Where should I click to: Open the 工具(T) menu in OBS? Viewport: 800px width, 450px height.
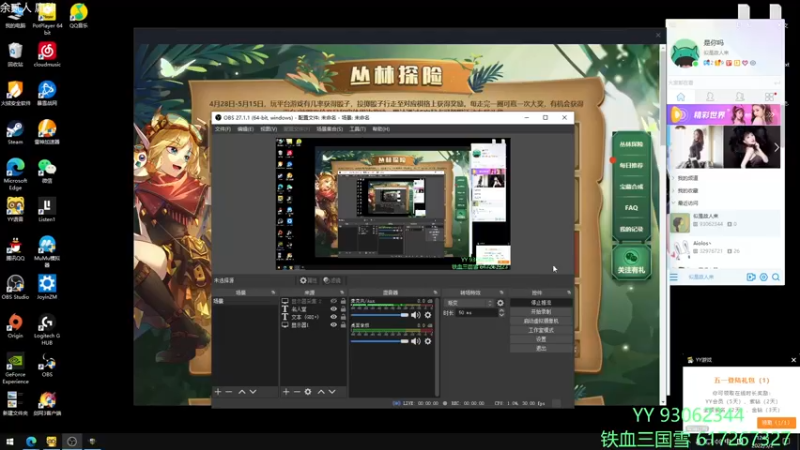tap(357, 130)
